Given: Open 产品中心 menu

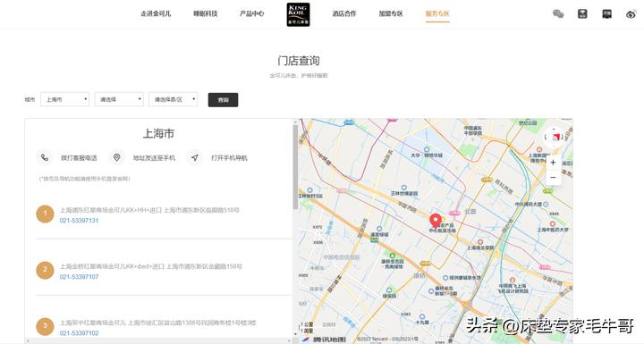Looking at the screenshot, I should click(251, 13).
